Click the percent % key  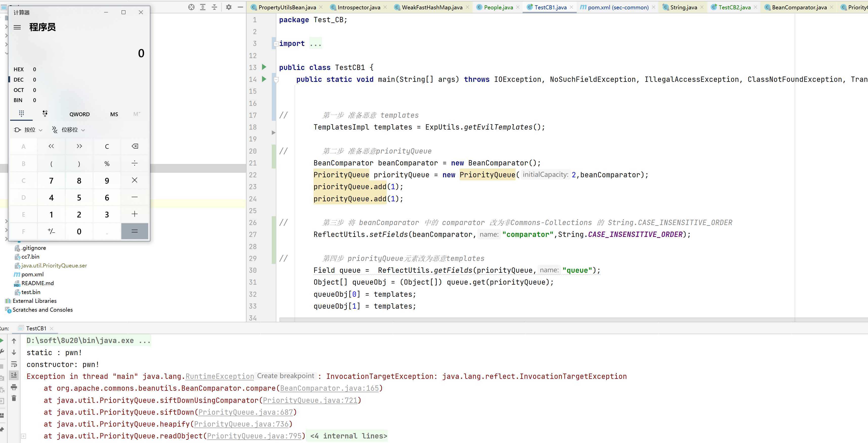[x=107, y=163]
